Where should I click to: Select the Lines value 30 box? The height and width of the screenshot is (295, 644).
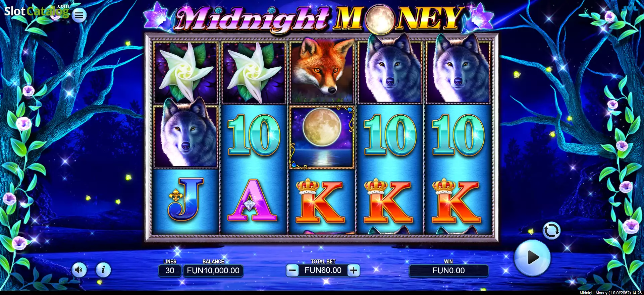(x=170, y=271)
